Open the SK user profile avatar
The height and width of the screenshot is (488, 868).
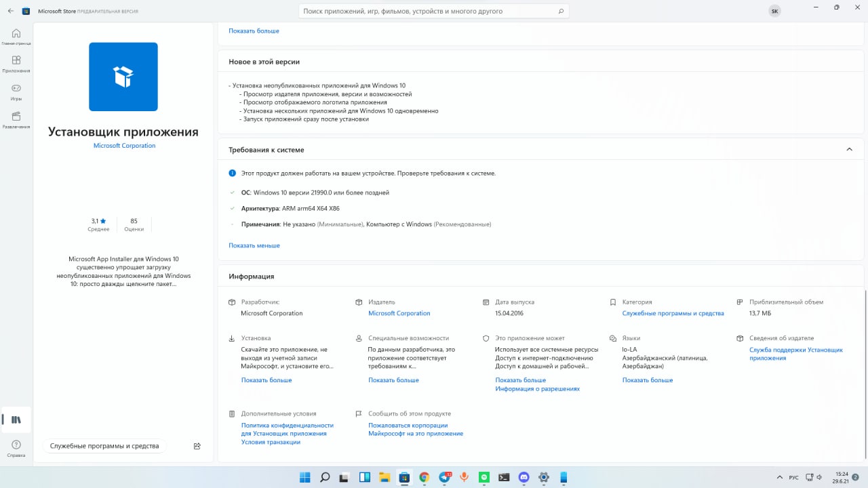click(x=774, y=12)
